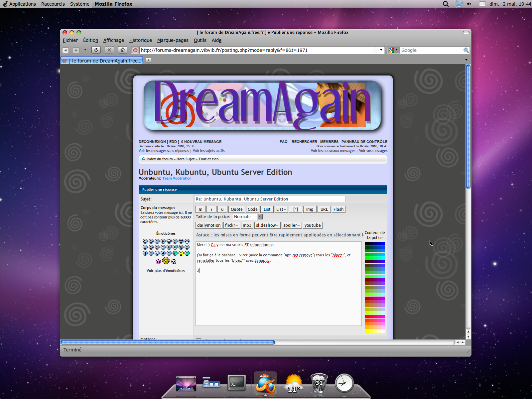Open the list all tabs dropdown arrow
This screenshot has width=532, height=399.
tap(466, 60)
